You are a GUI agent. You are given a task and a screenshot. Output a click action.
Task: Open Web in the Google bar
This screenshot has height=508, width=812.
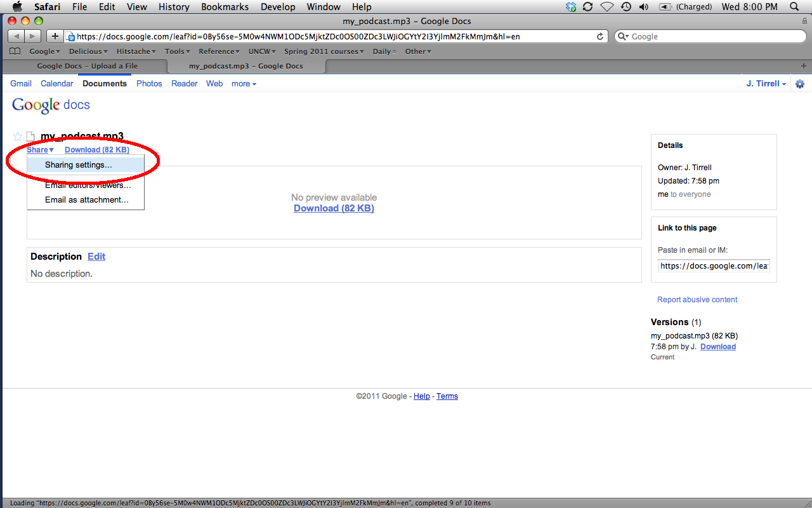coord(214,84)
